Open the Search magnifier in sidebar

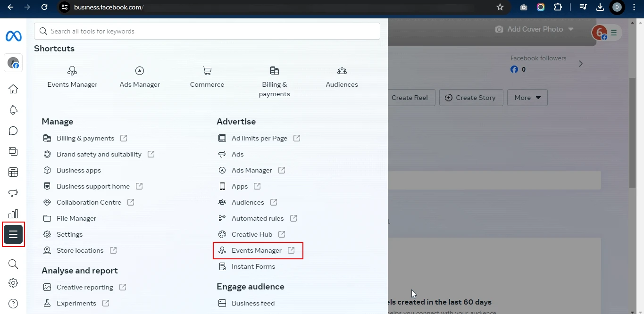(x=13, y=264)
